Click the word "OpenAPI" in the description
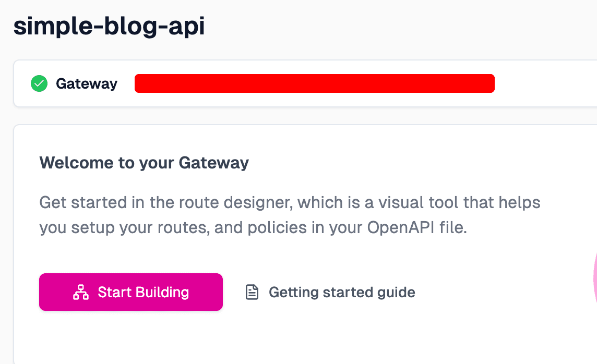 (x=398, y=228)
